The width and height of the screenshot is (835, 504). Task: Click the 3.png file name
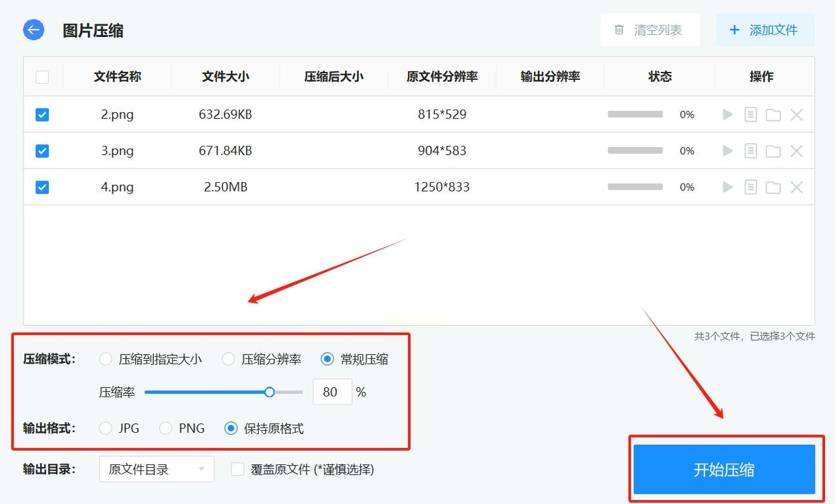pos(118,151)
